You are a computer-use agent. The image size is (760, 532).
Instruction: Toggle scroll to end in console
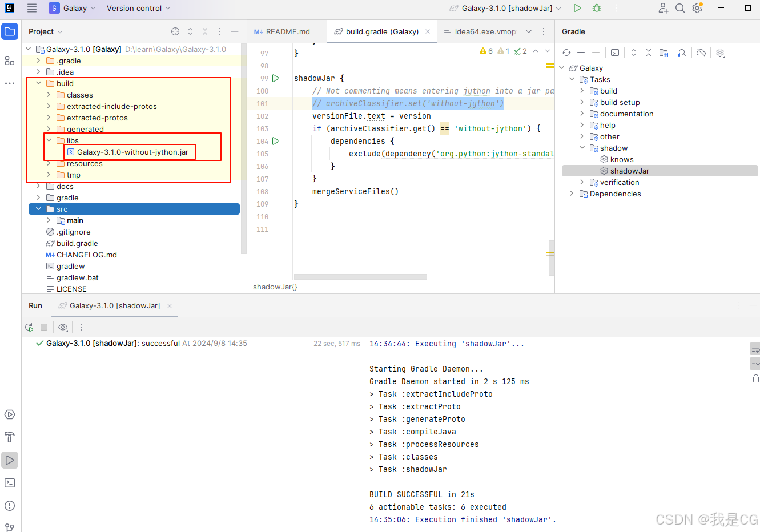pyautogui.click(x=755, y=363)
